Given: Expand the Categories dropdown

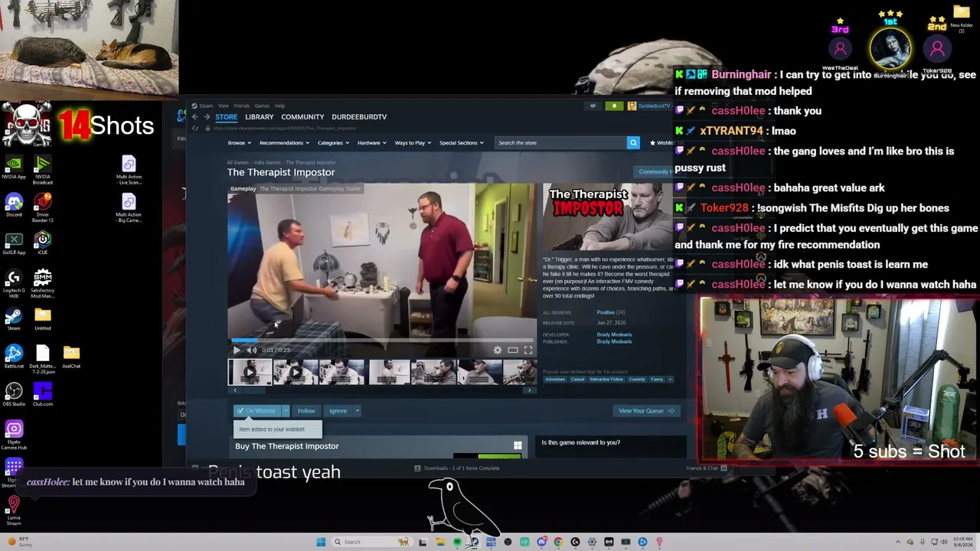Looking at the screenshot, I should click(333, 143).
